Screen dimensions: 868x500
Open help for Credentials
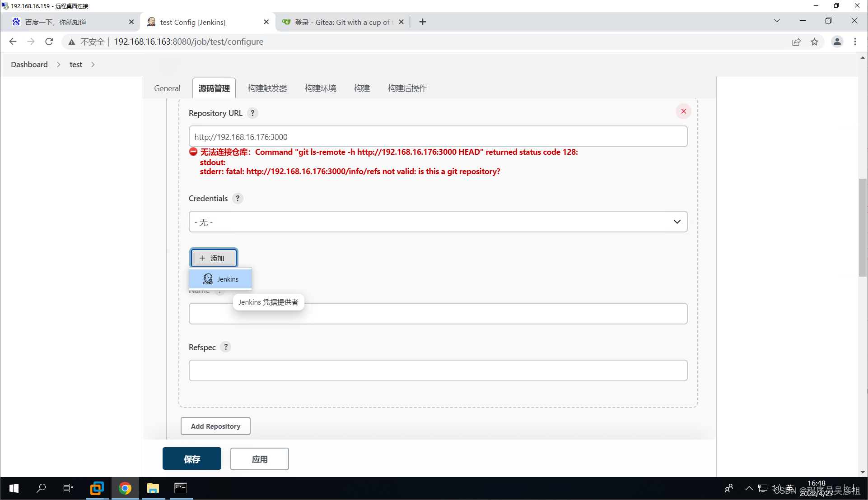(x=238, y=199)
